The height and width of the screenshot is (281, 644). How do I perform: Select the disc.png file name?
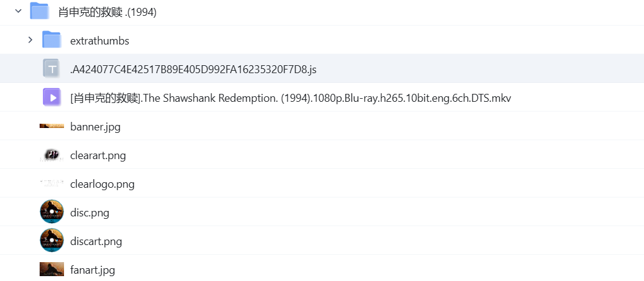click(x=90, y=213)
